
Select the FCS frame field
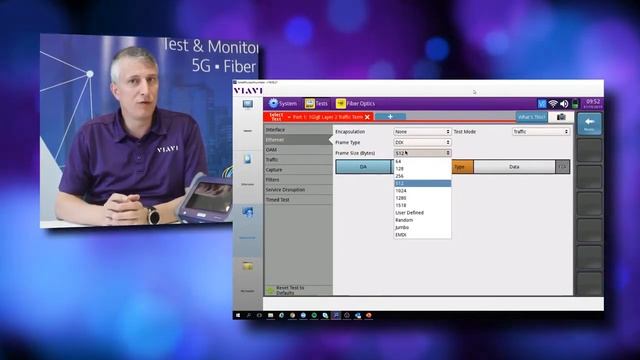click(x=562, y=167)
